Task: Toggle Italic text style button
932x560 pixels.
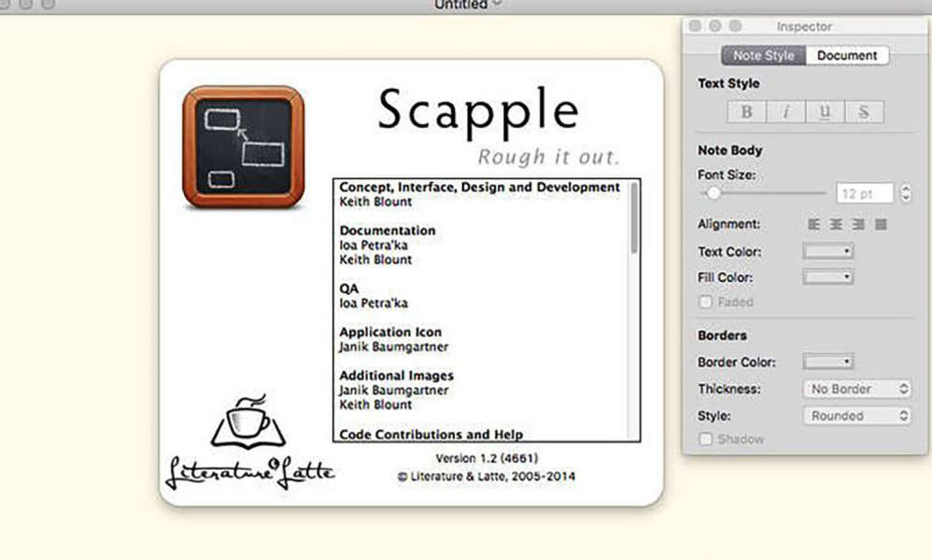Action: (785, 112)
